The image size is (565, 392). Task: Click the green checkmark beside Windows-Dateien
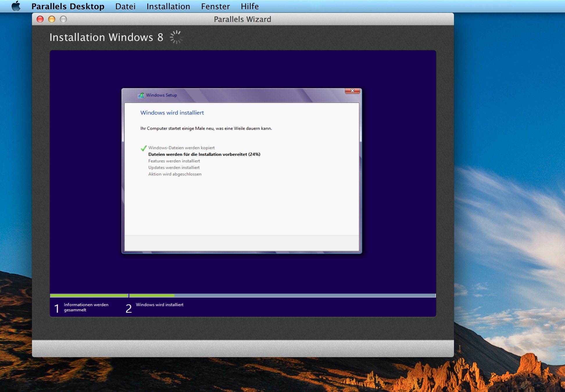(x=144, y=148)
